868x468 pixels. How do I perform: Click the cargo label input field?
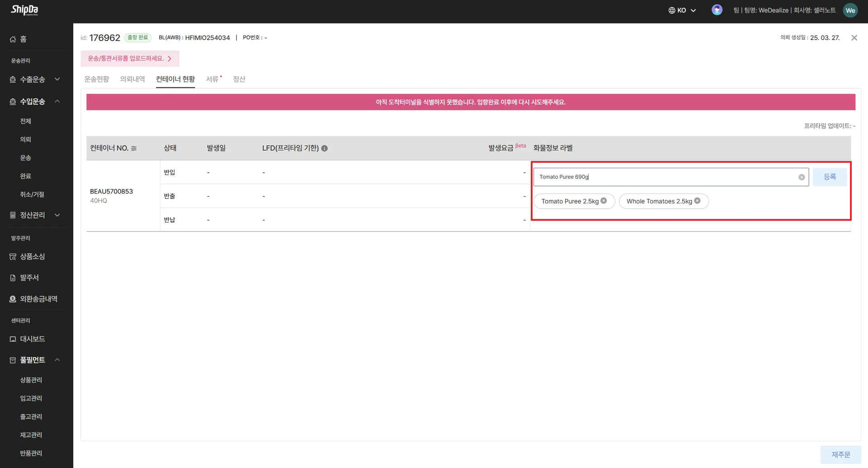[665, 177]
